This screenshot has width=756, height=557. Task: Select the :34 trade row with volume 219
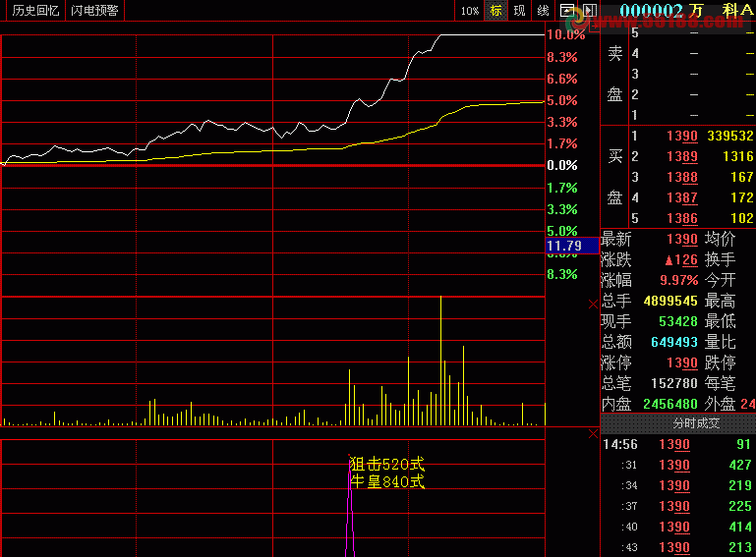coord(678,485)
